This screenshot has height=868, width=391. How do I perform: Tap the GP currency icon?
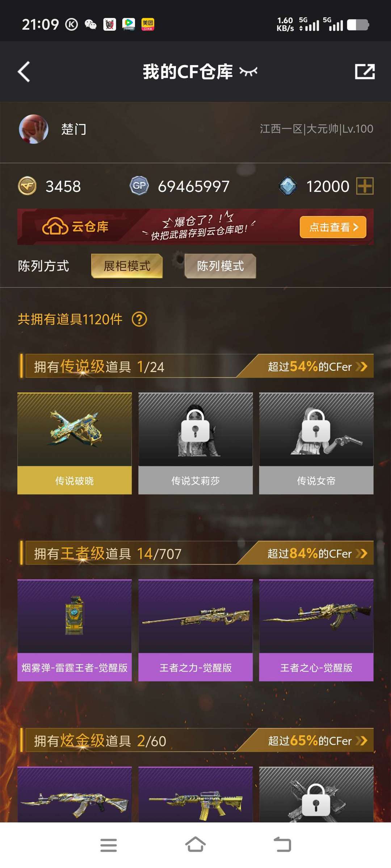[x=139, y=186]
